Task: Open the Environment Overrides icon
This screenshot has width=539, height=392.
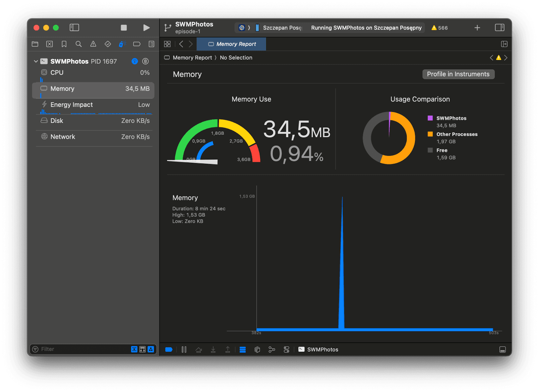Action: [286, 350]
